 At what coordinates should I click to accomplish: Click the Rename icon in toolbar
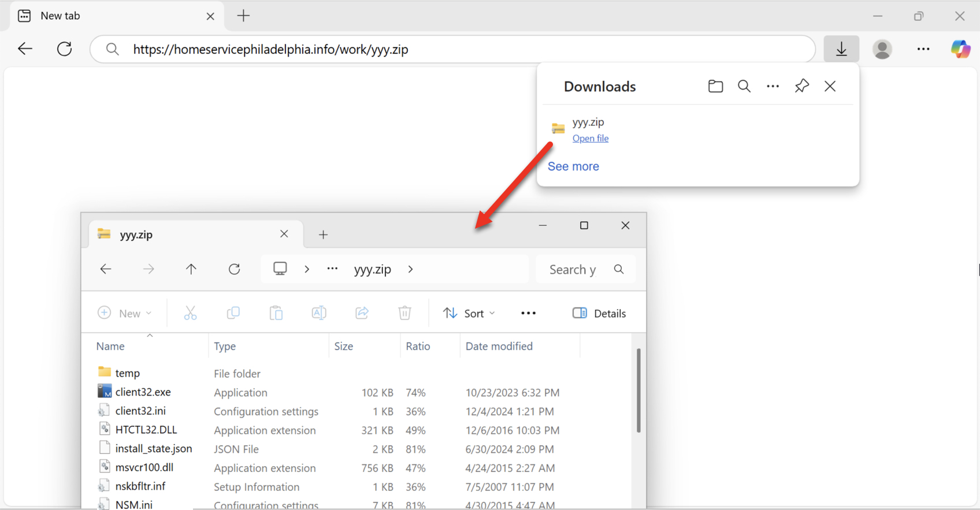tap(318, 313)
